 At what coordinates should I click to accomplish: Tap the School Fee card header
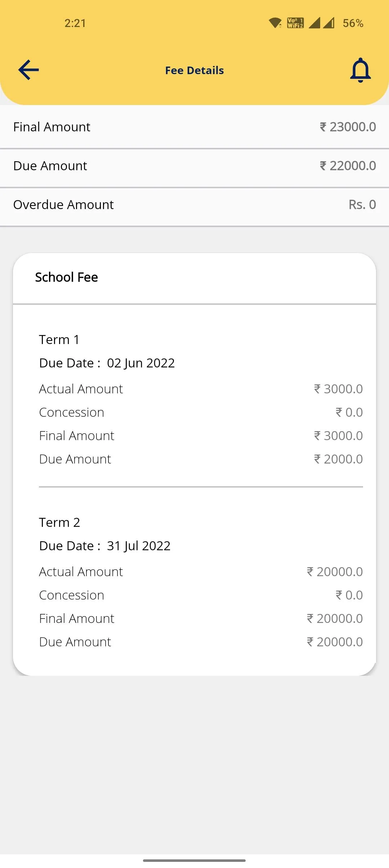coord(194,278)
